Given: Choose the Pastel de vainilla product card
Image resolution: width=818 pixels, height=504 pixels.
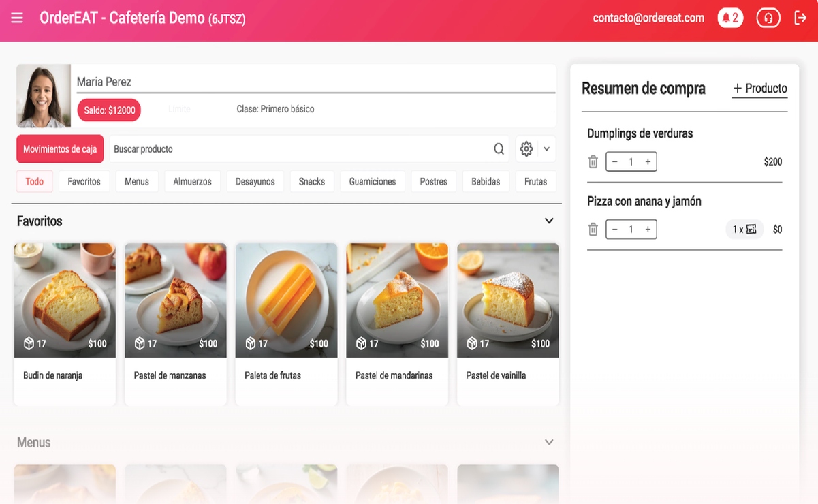Looking at the screenshot, I should click(508, 324).
